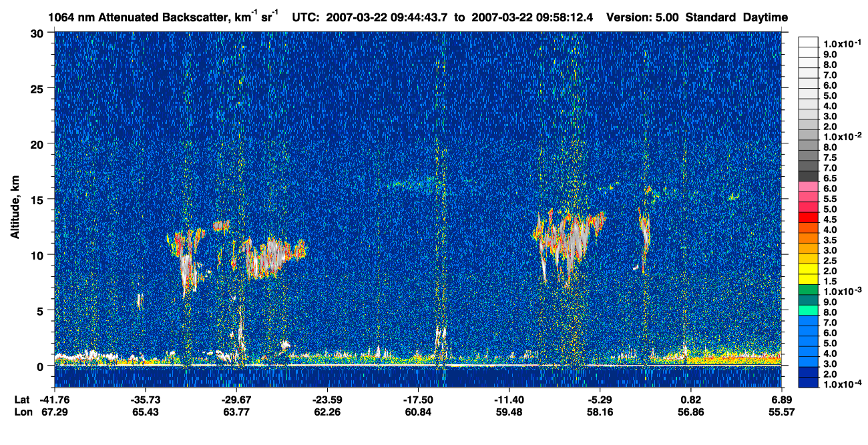Click colorbar label '5.5'
Screen dimensions: 868x445
click(x=830, y=198)
